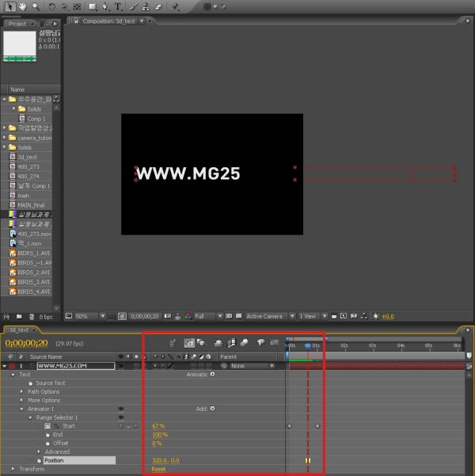Select the Rotation tool

(52, 6)
